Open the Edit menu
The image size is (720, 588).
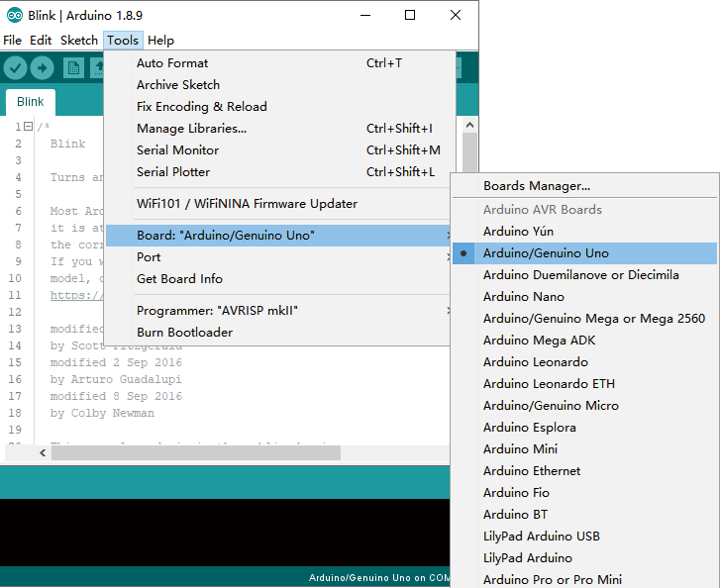(x=41, y=41)
